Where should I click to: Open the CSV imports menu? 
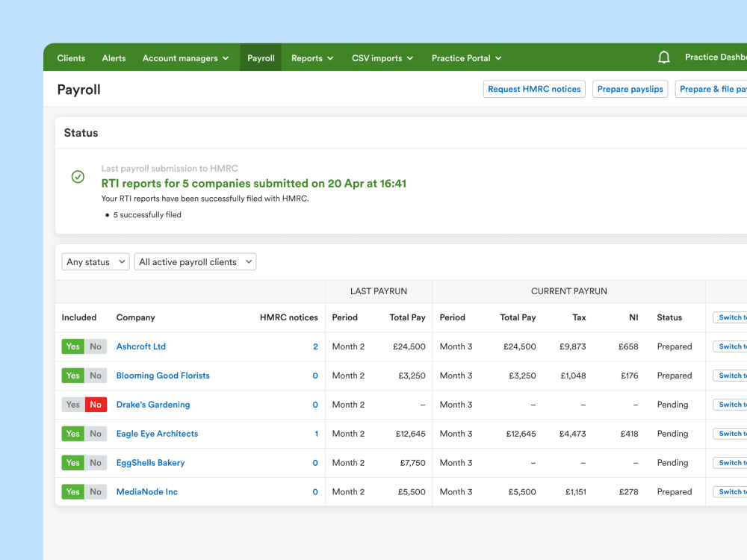[x=382, y=58]
